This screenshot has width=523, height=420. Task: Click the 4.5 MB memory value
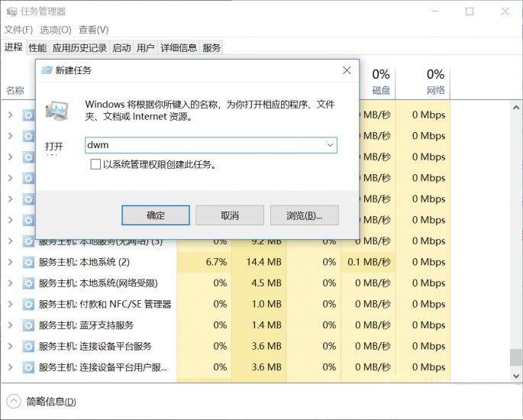266,283
